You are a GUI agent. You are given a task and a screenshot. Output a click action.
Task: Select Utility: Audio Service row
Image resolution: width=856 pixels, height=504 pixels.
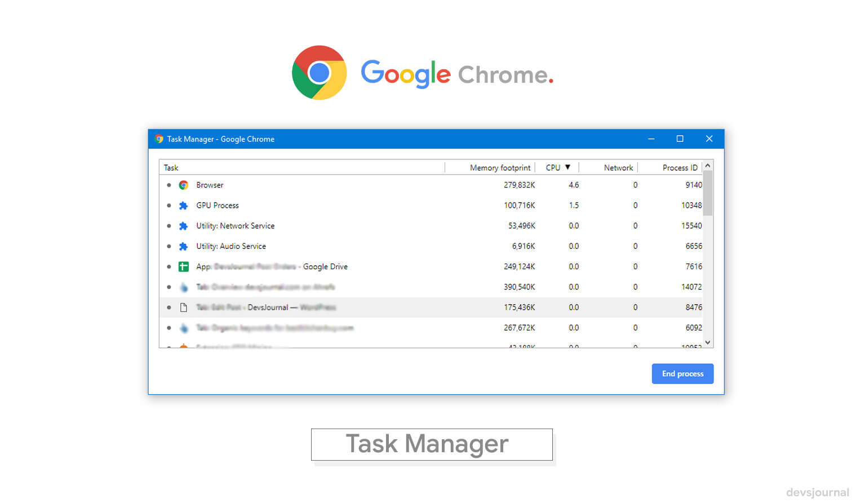point(431,246)
